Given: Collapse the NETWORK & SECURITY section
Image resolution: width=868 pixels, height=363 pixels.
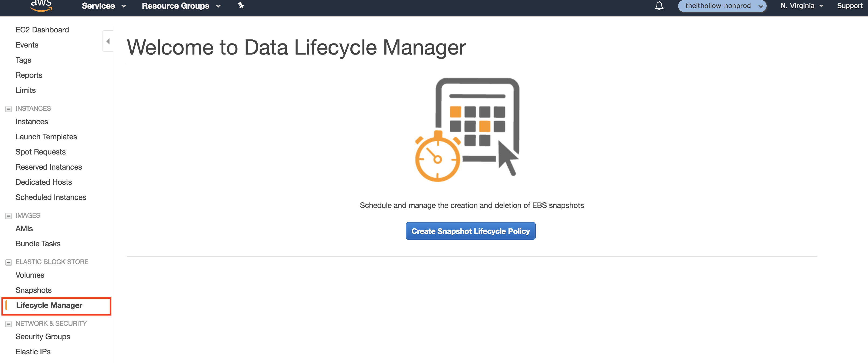Looking at the screenshot, I should click(9, 324).
